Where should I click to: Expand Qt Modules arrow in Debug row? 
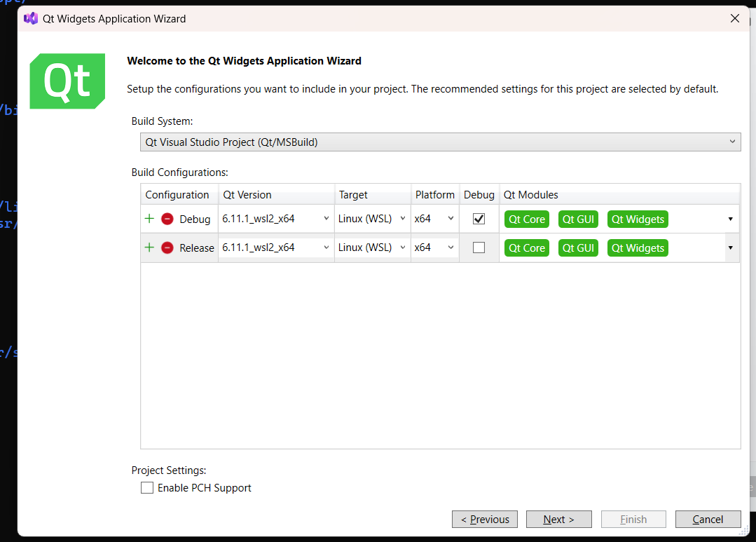pos(731,219)
